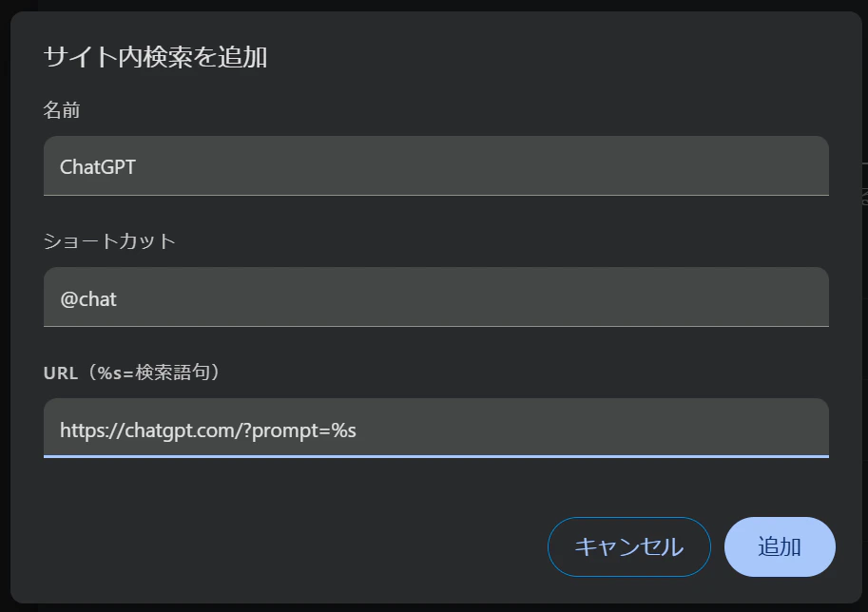Click the text @chat inside its field
The width and height of the screenshot is (868, 612).
point(87,297)
